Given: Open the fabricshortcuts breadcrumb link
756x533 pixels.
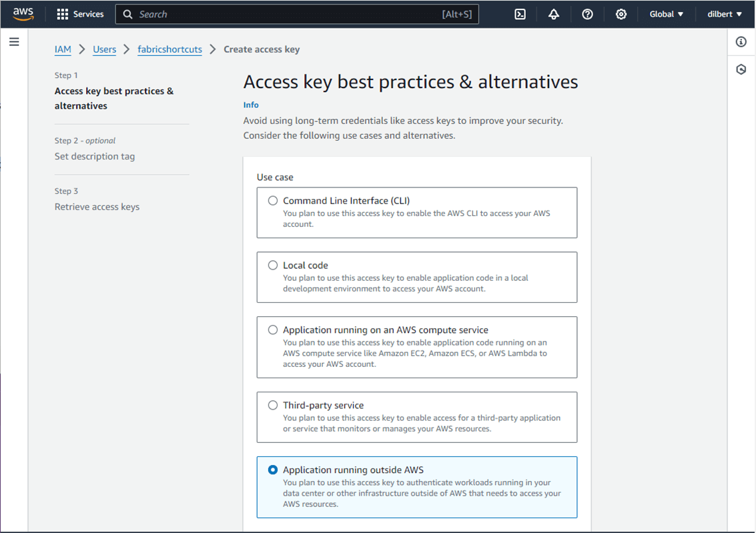Looking at the screenshot, I should click(x=169, y=49).
